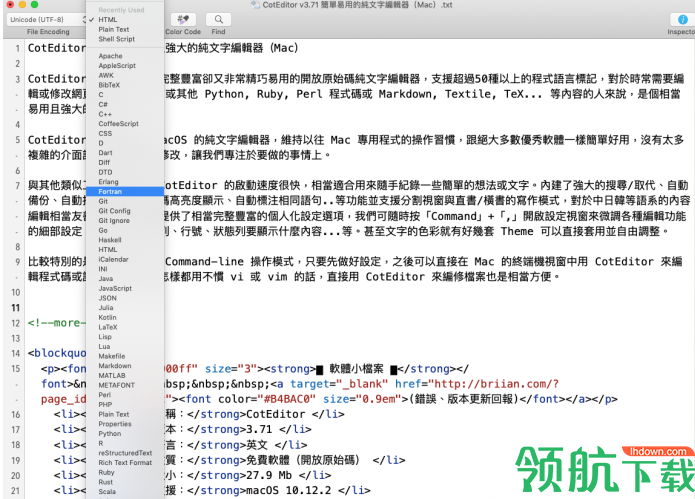Open Find via the magnifier icon
This screenshot has width=695, height=499.
click(219, 19)
